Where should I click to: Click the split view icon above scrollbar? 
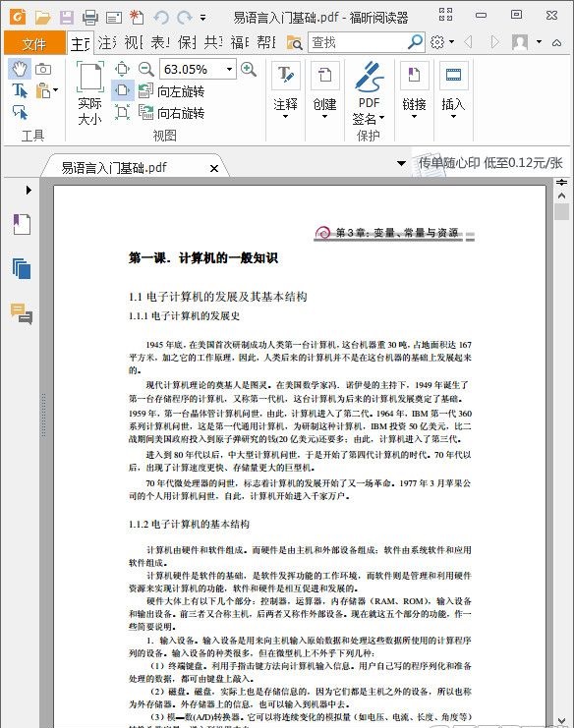(x=561, y=182)
